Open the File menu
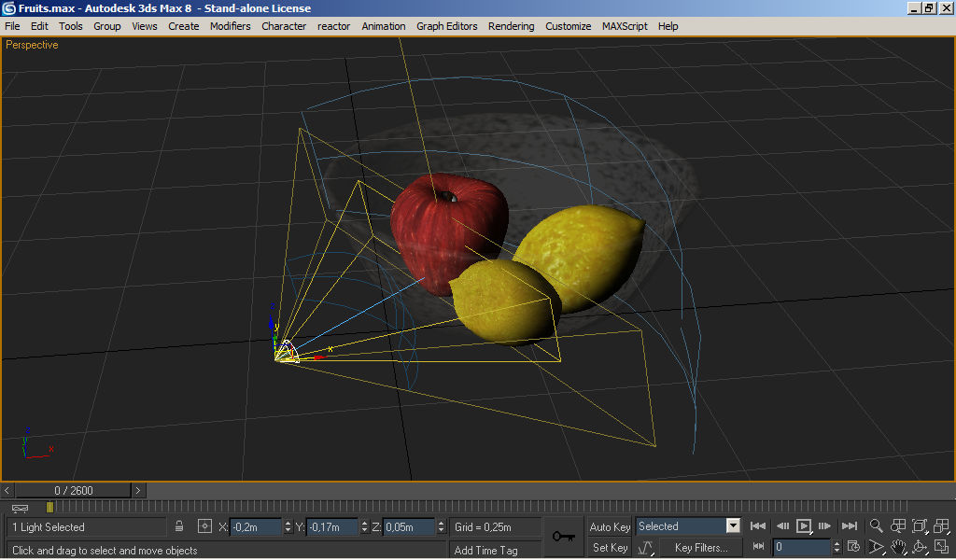 tap(12, 26)
